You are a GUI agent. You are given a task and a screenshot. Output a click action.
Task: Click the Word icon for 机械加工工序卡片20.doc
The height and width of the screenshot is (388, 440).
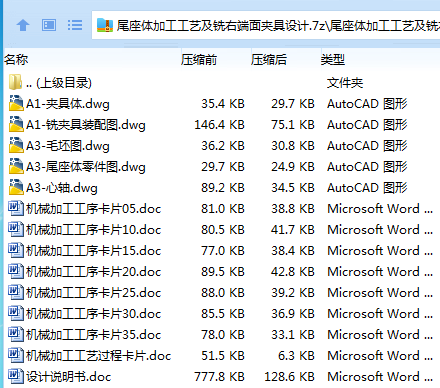tap(16, 271)
